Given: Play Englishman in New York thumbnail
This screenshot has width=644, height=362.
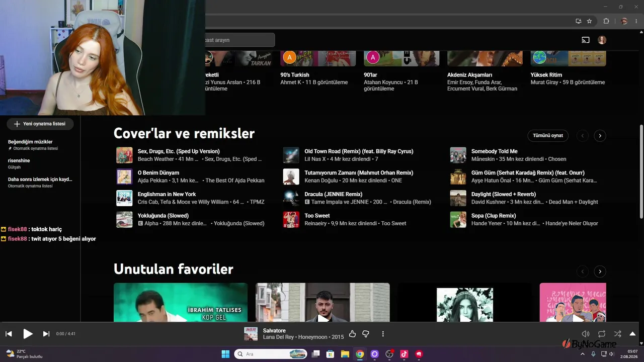Looking at the screenshot, I should tap(124, 198).
